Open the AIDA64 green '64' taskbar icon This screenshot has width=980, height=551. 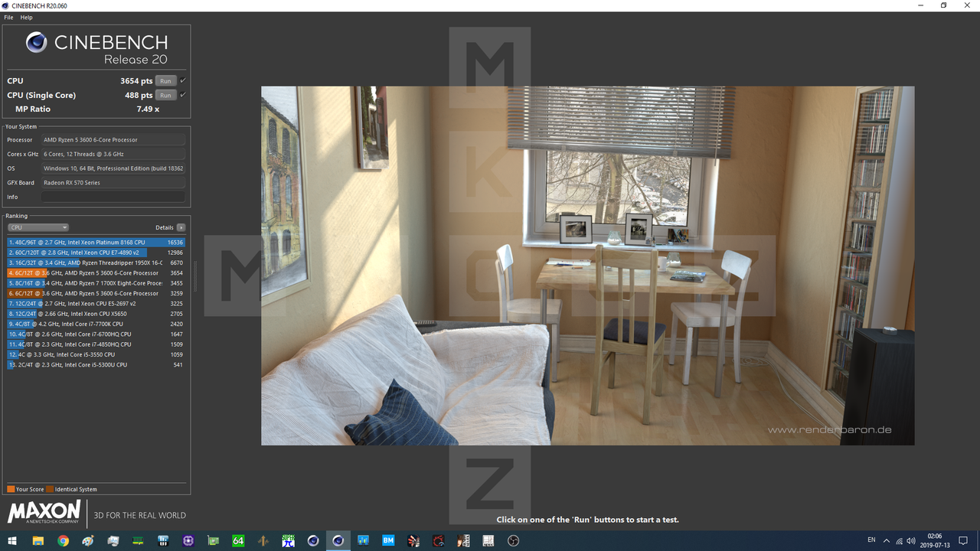[x=238, y=540]
